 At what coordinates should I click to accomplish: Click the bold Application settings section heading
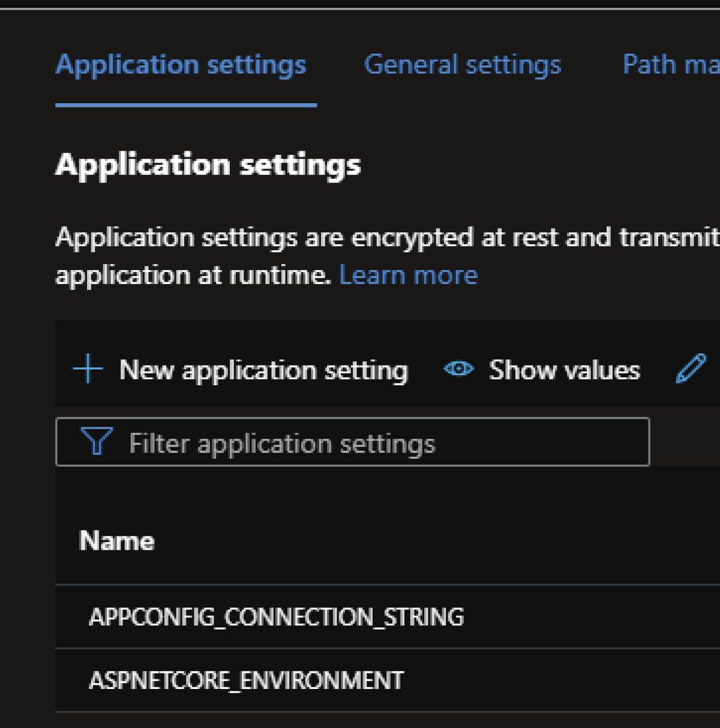(x=208, y=165)
